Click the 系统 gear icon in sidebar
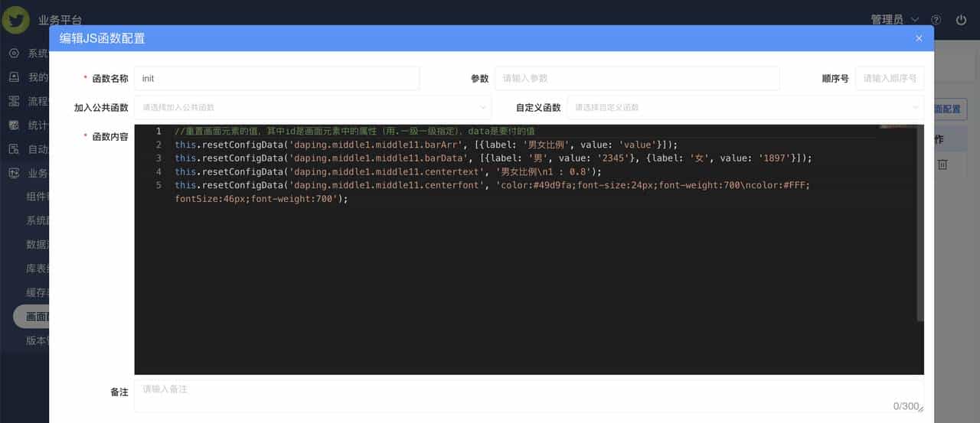The image size is (980, 423). tap(14, 53)
